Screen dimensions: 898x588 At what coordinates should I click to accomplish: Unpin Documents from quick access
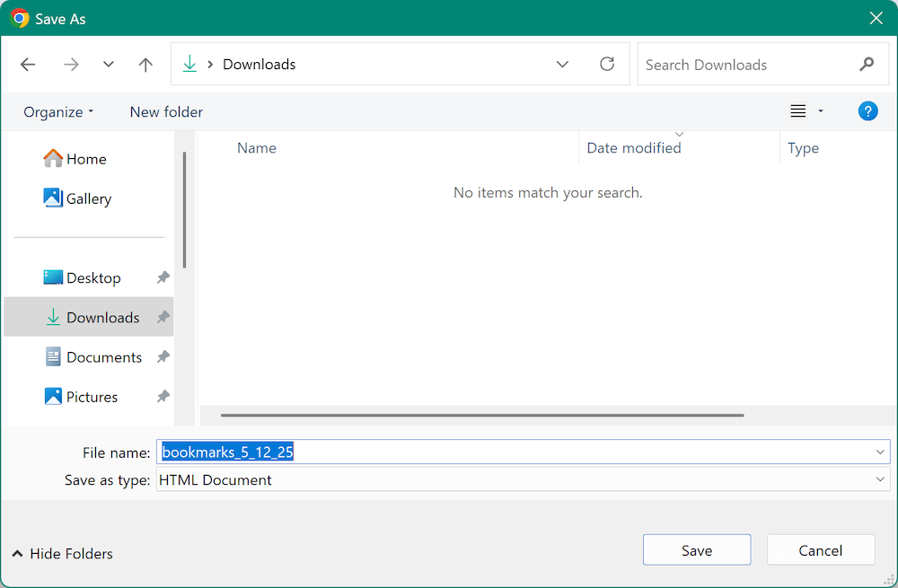[x=163, y=356]
